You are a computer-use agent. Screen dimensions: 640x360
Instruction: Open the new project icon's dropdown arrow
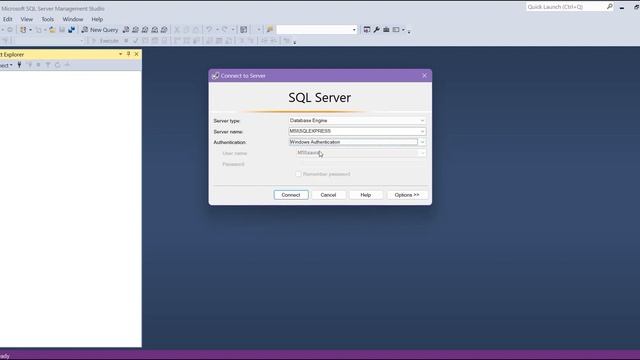30,30
